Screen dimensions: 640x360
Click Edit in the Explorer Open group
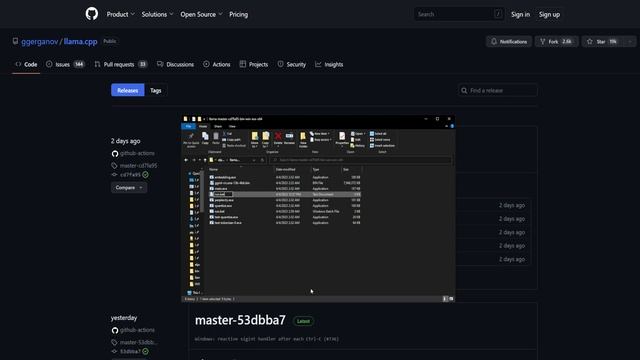pos(356,140)
